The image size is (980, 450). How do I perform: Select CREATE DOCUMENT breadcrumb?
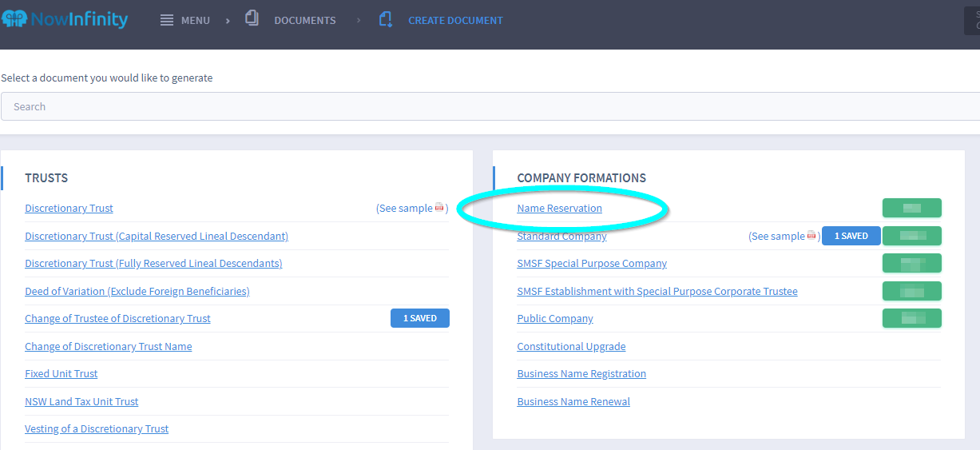(455, 20)
